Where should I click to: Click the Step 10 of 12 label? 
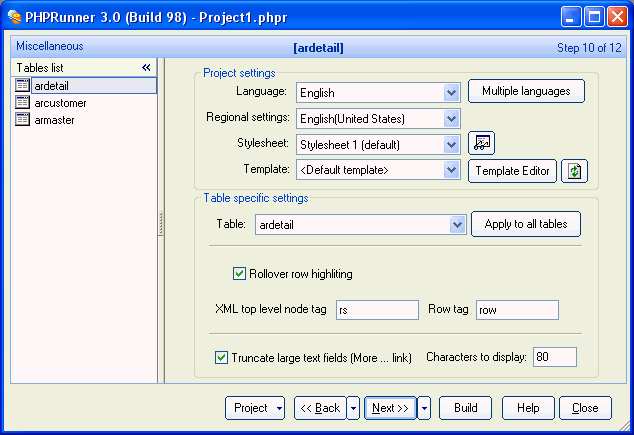(x=589, y=48)
